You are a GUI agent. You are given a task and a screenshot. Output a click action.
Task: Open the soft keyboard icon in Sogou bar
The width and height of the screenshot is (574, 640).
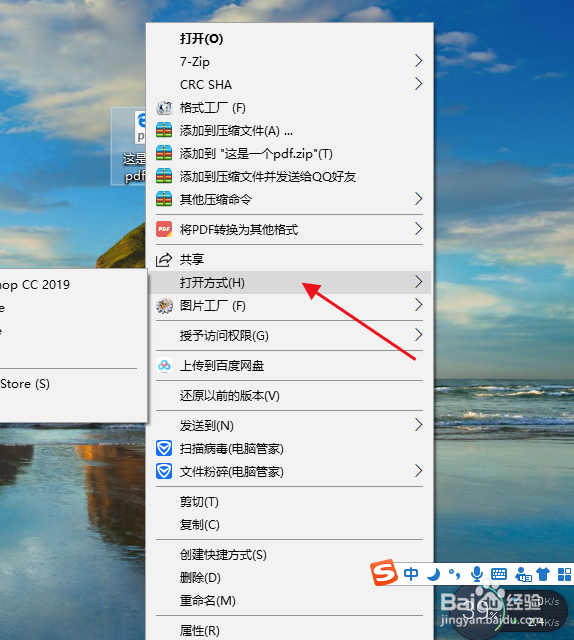499,574
